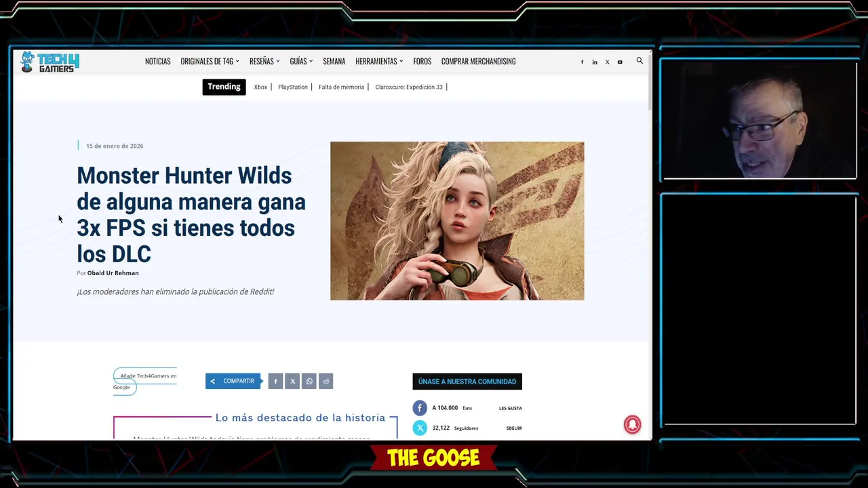Share article via X icon
The width and height of the screenshot is (868, 488).
click(292, 382)
